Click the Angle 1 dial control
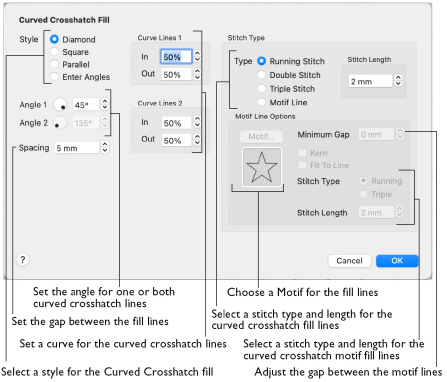Screen dimensions: 447x382 tap(60, 105)
